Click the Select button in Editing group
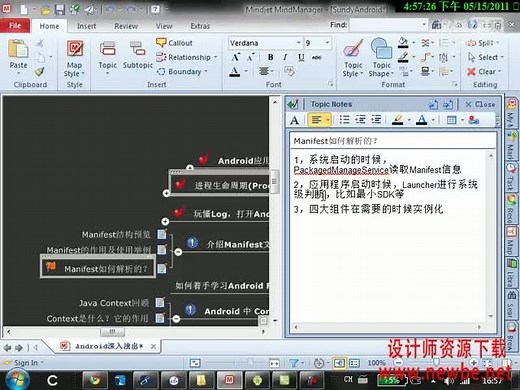Image resolution: width=520 pixels, height=390 pixels. [x=486, y=57]
